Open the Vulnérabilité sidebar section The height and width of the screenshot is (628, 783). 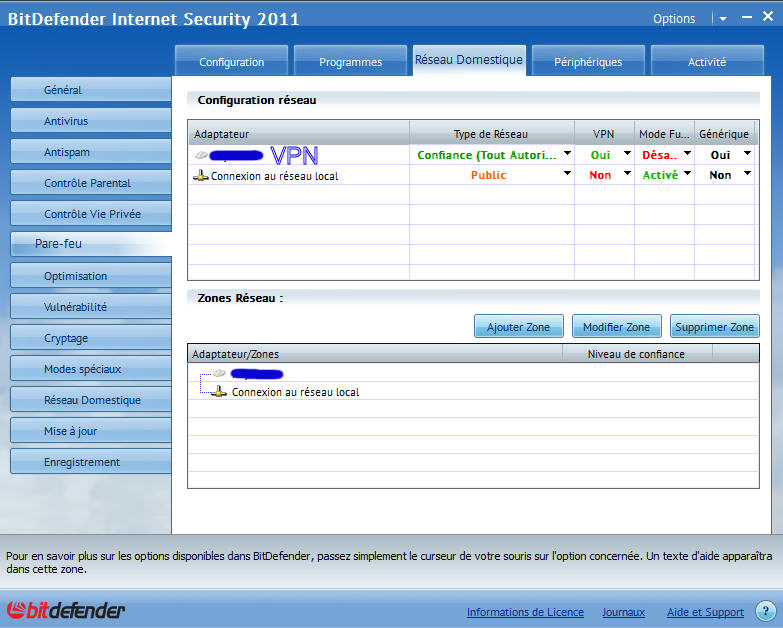pyautogui.click(x=91, y=307)
